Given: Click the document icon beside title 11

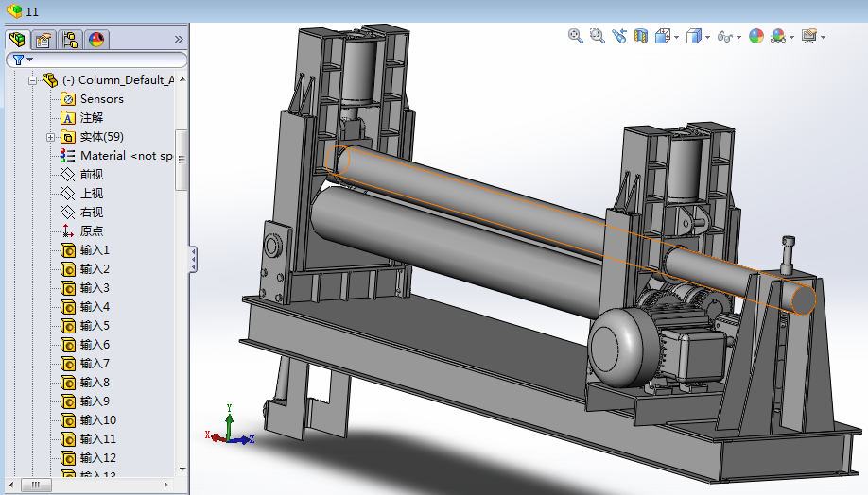Looking at the screenshot, I should click(x=14, y=11).
